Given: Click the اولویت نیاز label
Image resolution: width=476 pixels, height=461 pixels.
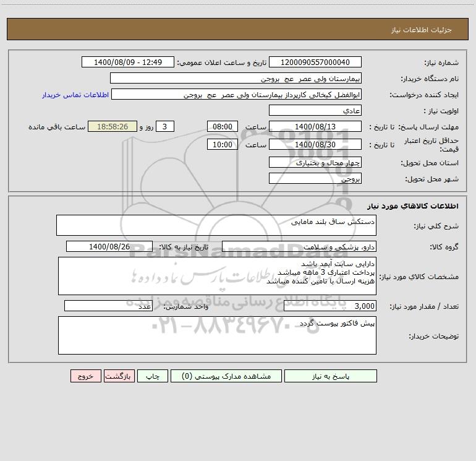Looking at the screenshot, I should 441,111.
